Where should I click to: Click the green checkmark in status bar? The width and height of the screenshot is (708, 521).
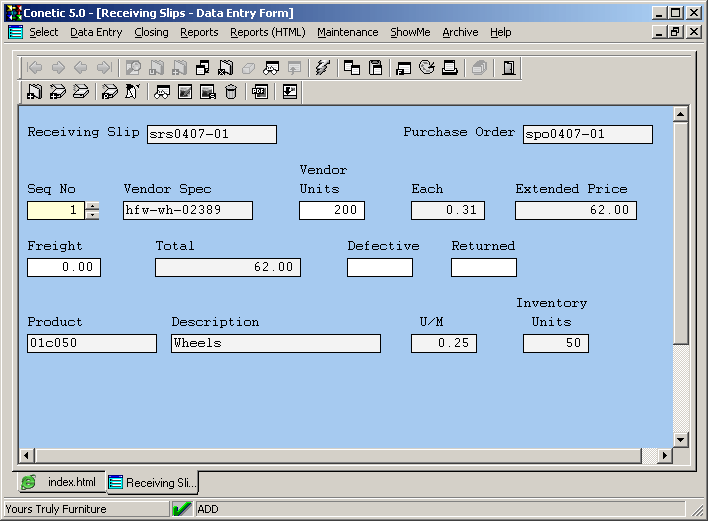click(182, 509)
